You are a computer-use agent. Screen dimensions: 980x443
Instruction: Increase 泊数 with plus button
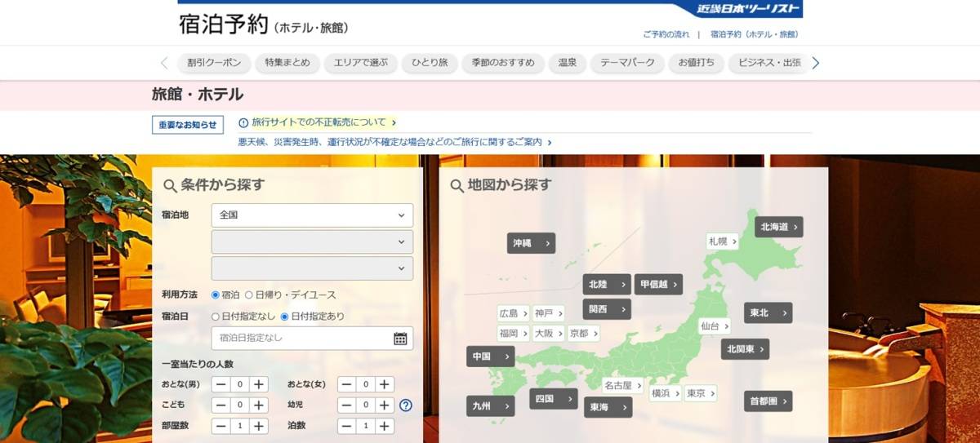click(x=385, y=426)
